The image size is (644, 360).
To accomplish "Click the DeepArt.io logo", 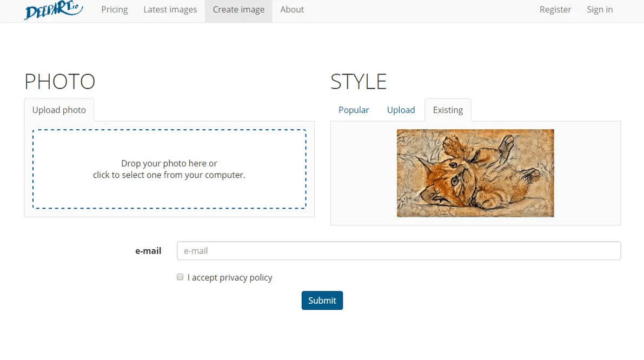I will 54,10.
